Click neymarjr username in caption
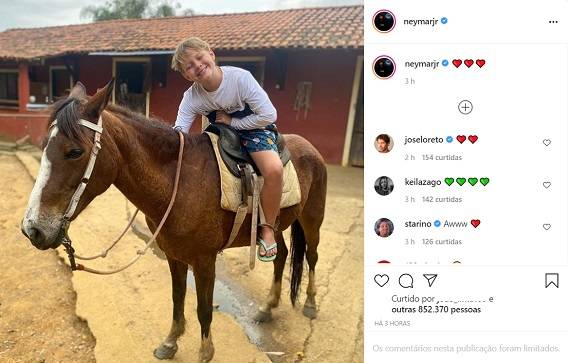This screenshot has width=568, height=363. 422,64
